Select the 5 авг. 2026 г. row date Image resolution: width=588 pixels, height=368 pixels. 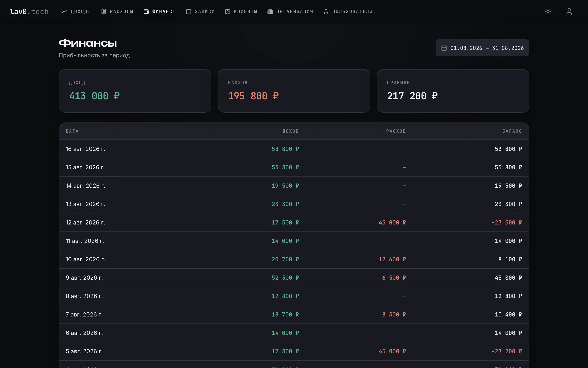coord(84,351)
